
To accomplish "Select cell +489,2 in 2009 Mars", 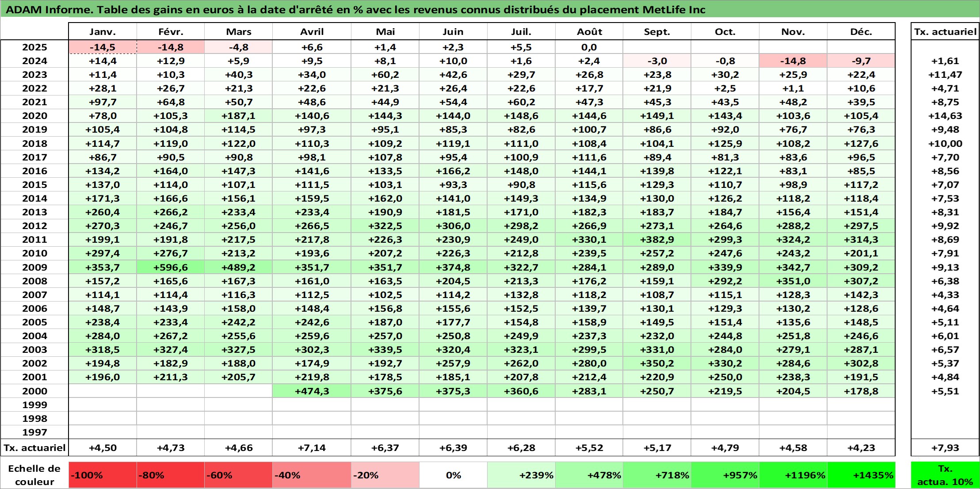I will pyautogui.click(x=239, y=267).
